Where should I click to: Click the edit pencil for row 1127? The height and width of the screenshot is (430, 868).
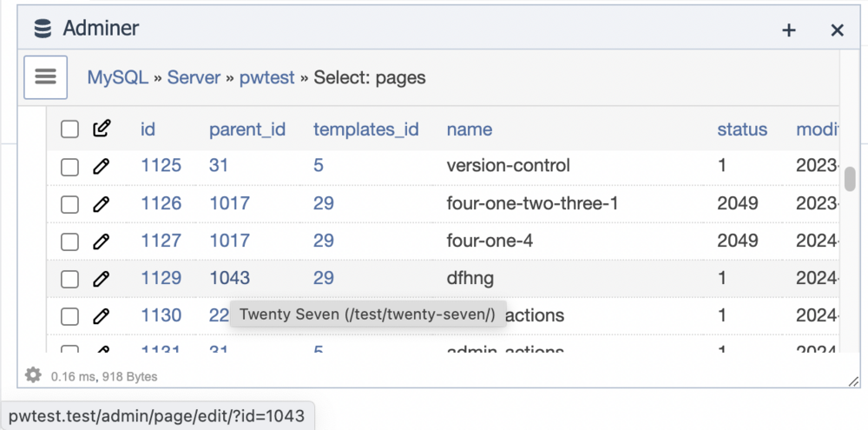tap(102, 241)
